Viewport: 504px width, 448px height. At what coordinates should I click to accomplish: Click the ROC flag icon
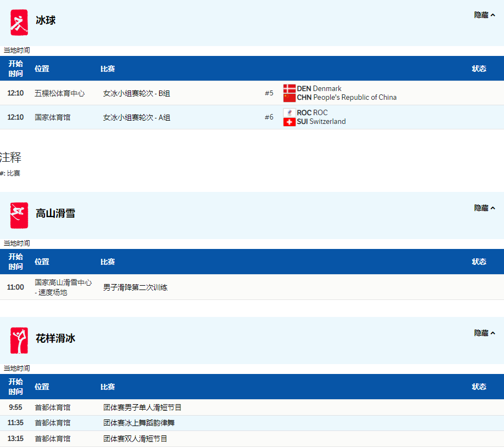(x=290, y=113)
